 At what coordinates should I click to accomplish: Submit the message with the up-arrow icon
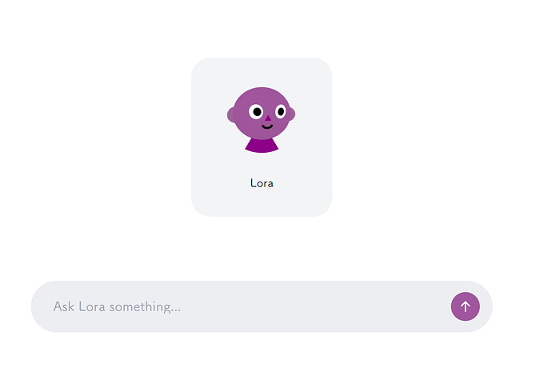click(465, 306)
